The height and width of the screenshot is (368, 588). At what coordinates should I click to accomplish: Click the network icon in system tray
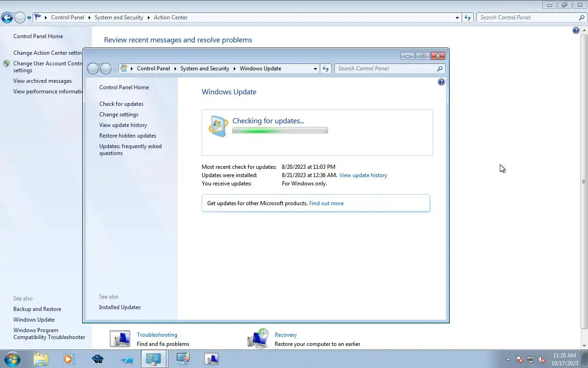(x=531, y=359)
